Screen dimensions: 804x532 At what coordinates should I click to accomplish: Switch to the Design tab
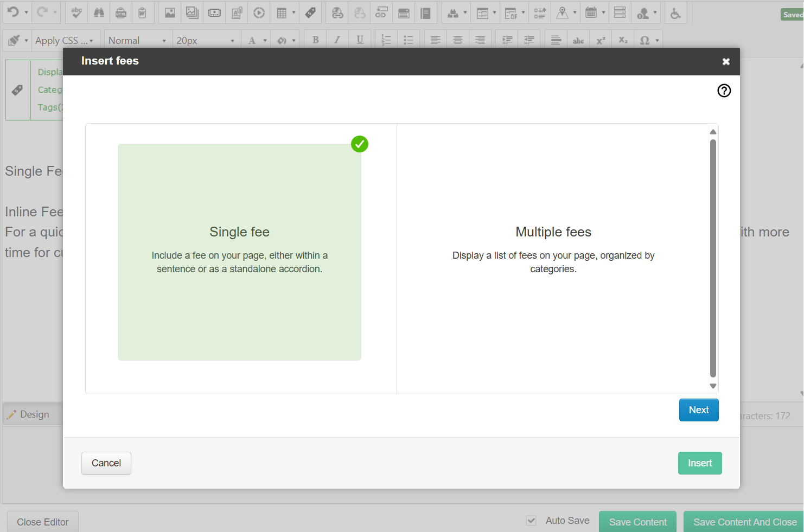pos(29,414)
